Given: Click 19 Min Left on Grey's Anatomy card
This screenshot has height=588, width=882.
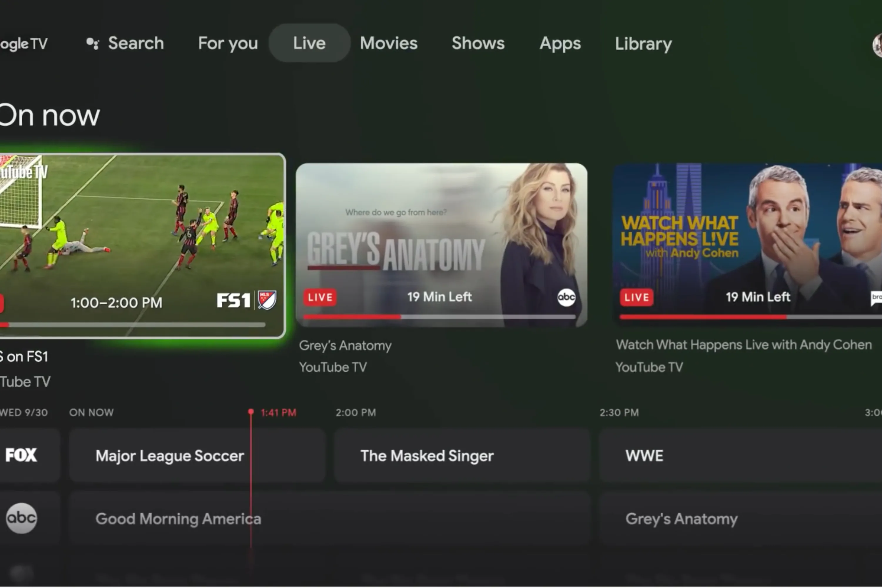Looking at the screenshot, I should (440, 297).
